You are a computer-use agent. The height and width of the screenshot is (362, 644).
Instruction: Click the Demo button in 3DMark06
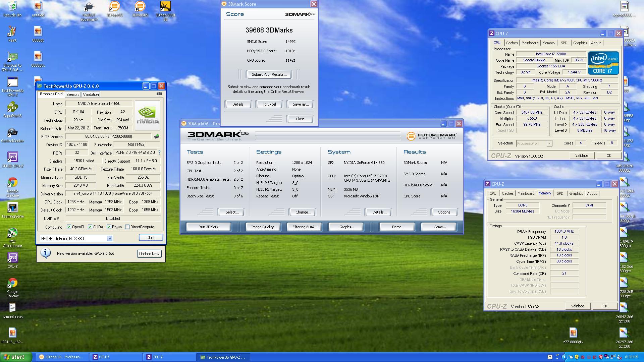coord(398,227)
